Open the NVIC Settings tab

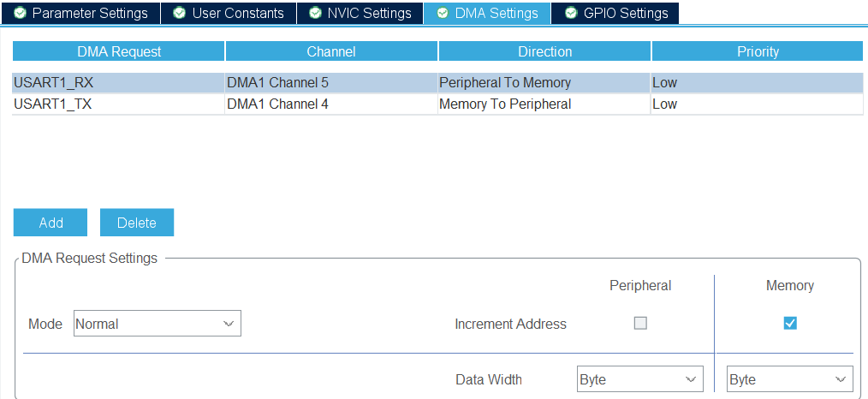coord(369,13)
